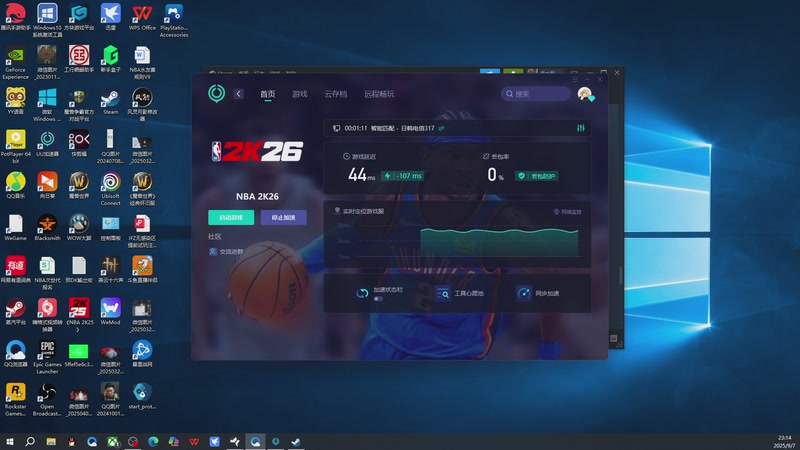Open the 交流进群 community link
This screenshot has height=450, width=800.
coord(226,252)
